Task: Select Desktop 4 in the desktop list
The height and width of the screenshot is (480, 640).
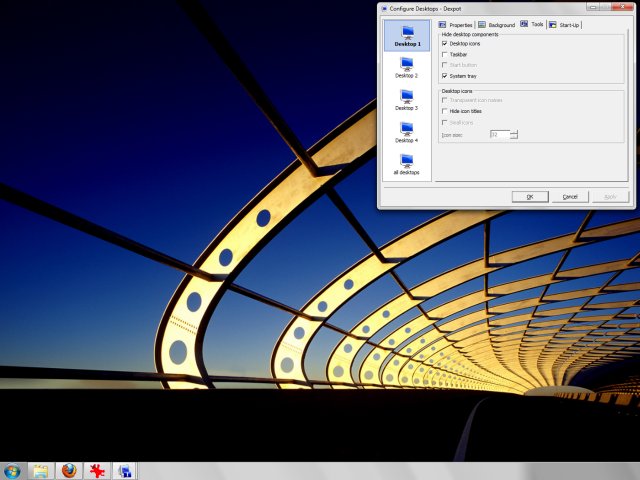Action: pos(407,133)
